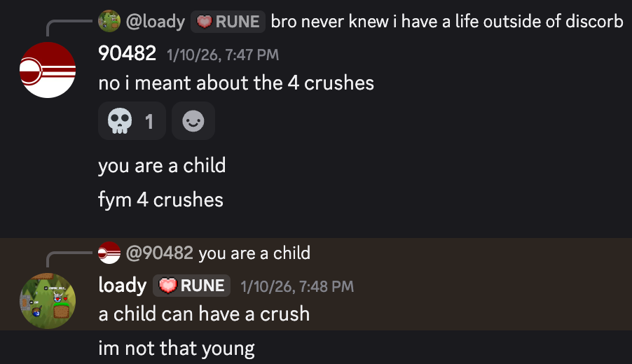The height and width of the screenshot is (364, 632).
Task: Click message "no i meant about the 4 crushes"
Action: (236, 83)
